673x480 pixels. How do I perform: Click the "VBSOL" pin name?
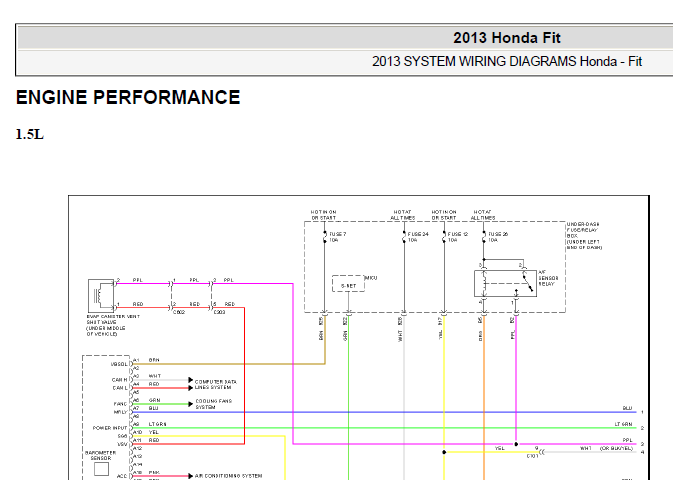pyautogui.click(x=119, y=364)
